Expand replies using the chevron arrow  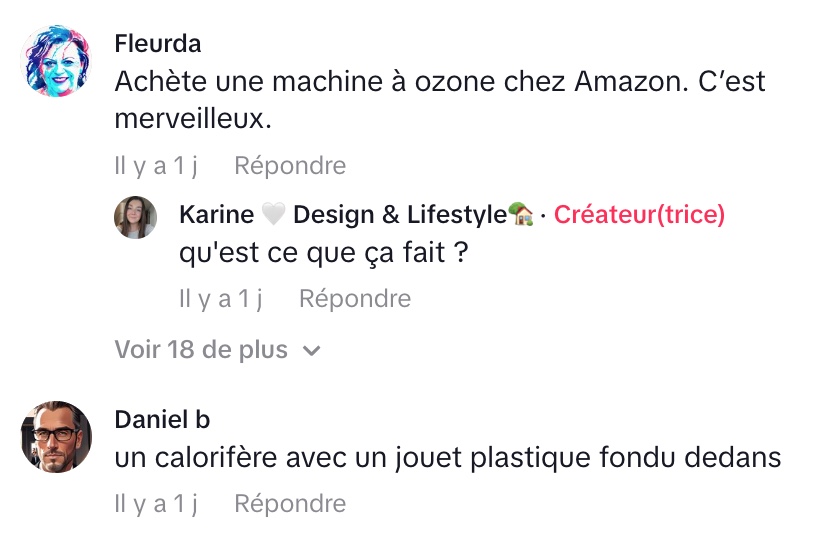(312, 351)
